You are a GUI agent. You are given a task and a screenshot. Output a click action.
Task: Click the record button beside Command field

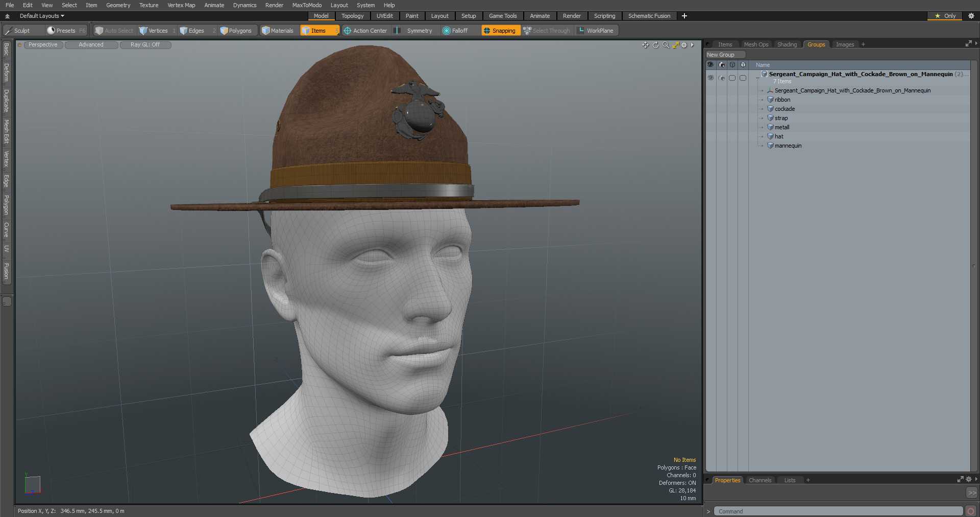[971, 511]
